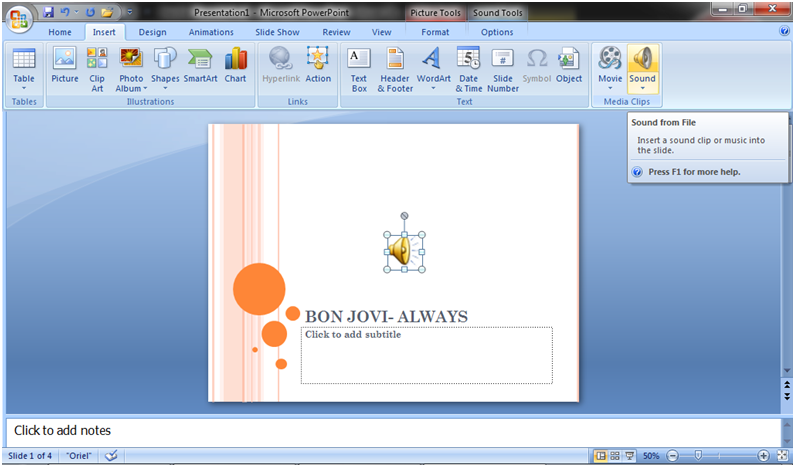Viewport: 795px width, 467px height.
Task: Open file using folder icon in quick access
Action: point(106,12)
